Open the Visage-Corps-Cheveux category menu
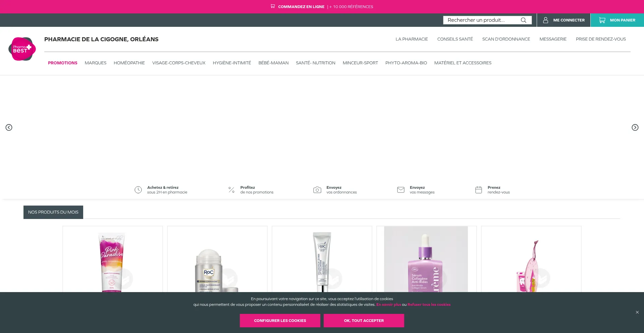 178,63
